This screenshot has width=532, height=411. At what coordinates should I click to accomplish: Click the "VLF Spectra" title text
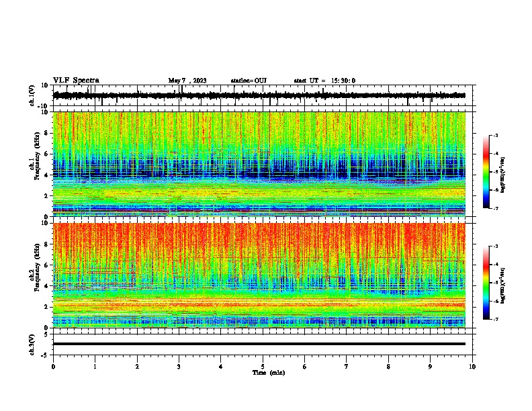(x=76, y=81)
